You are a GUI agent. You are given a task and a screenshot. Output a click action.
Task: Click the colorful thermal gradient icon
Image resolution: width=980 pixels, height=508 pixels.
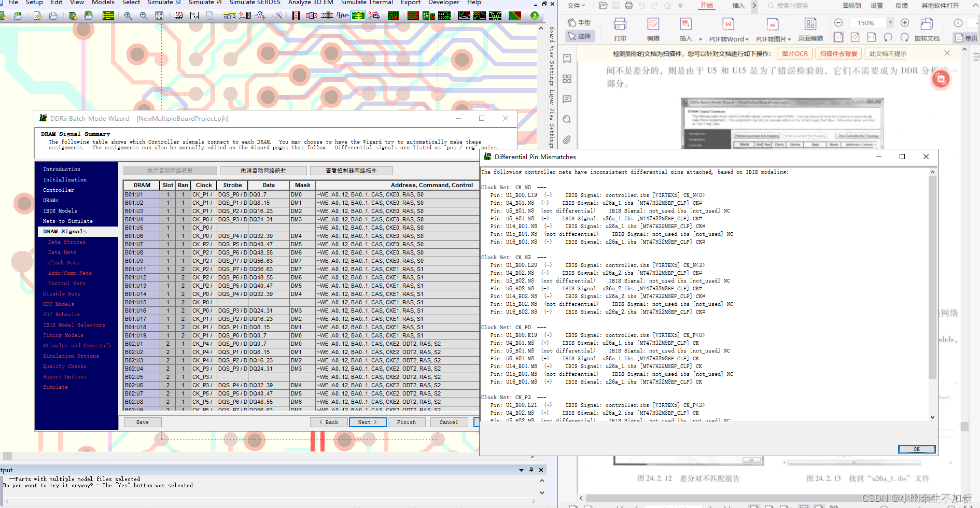[x=515, y=16]
